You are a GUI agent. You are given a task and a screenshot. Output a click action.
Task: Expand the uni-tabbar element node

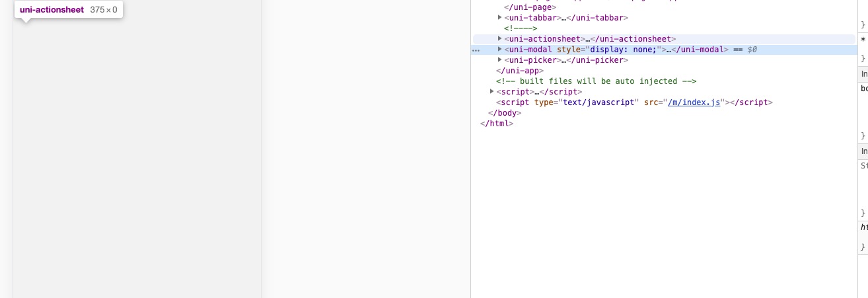[500, 18]
